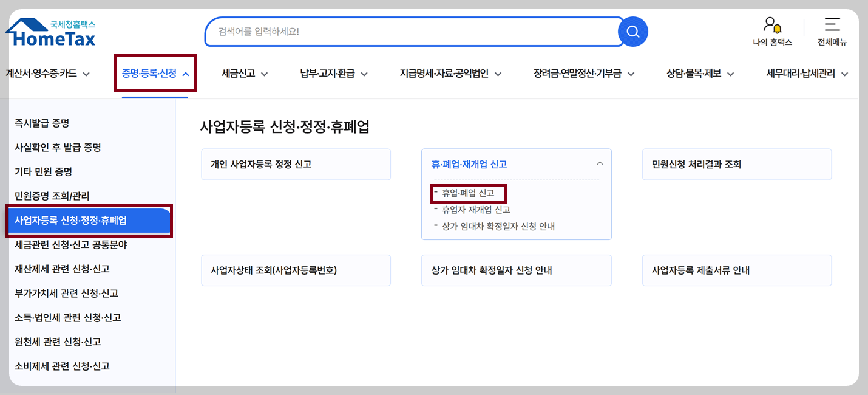Select the 증명·등록·신청 menu item
Image resolution: width=868 pixels, height=395 pixels.
155,73
